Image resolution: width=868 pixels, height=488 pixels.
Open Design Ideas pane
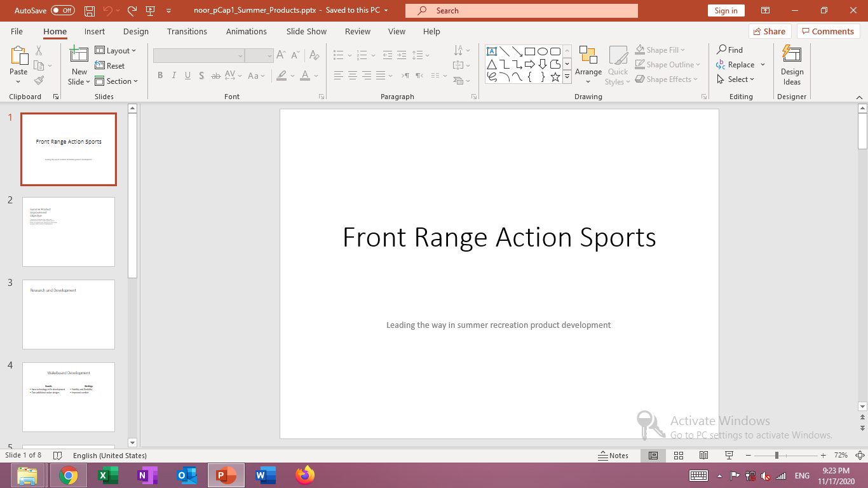792,65
